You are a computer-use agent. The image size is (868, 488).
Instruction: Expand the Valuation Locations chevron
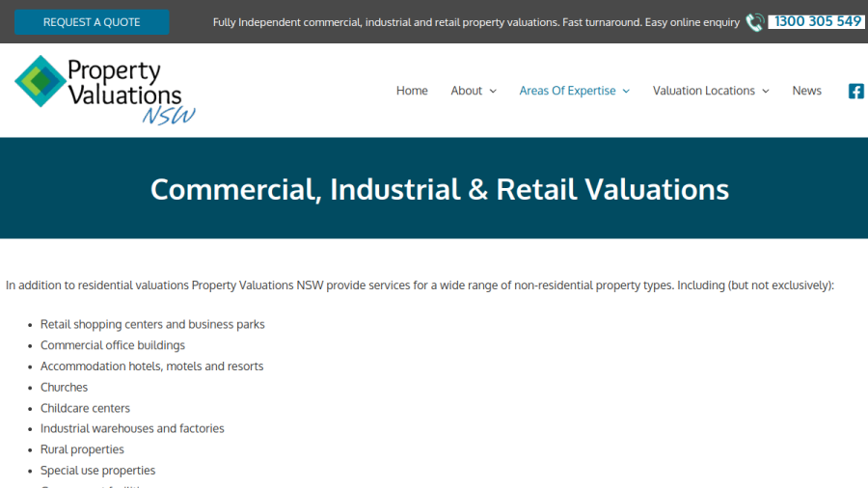click(766, 92)
